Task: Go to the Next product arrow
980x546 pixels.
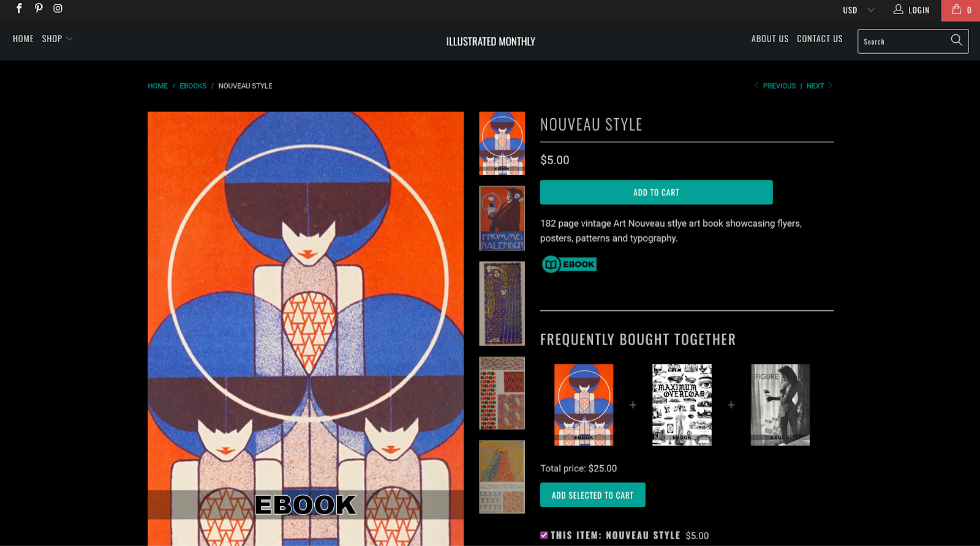Action: [x=830, y=86]
